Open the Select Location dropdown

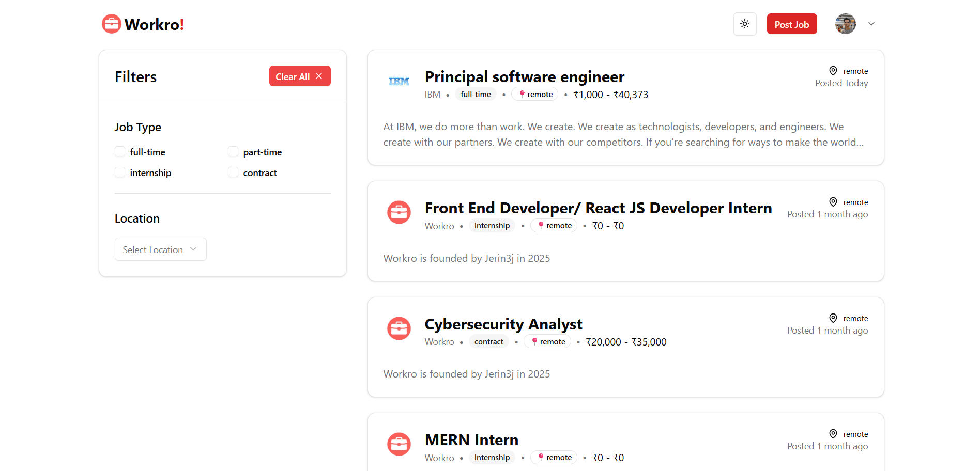pyautogui.click(x=160, y=249)
